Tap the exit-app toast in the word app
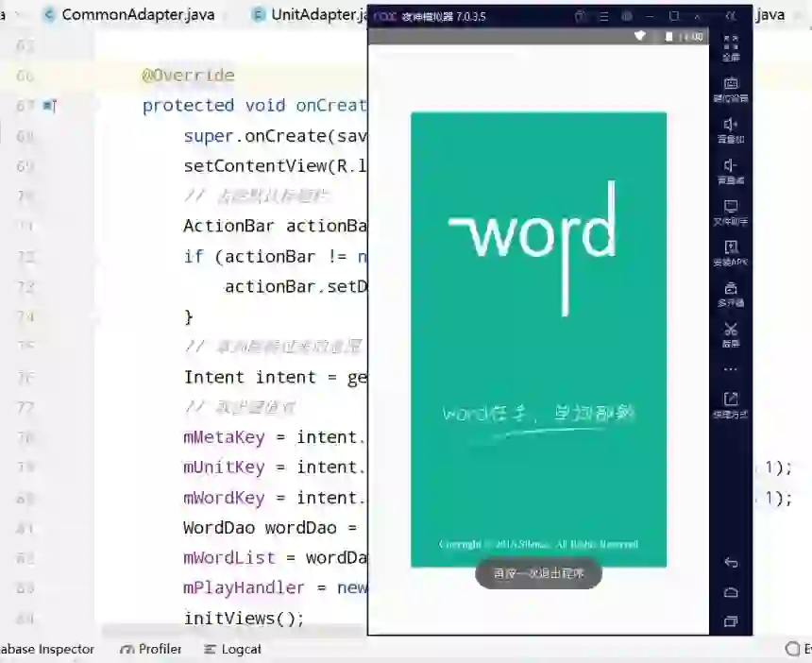This screenshot has width=812, height=663. pos(538,573)
